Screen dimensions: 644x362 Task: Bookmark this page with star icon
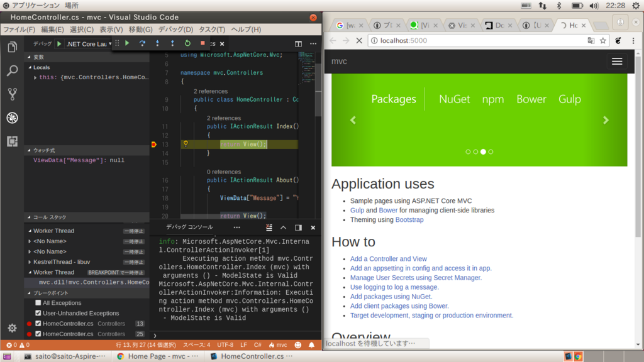click(x=603, y=41)
